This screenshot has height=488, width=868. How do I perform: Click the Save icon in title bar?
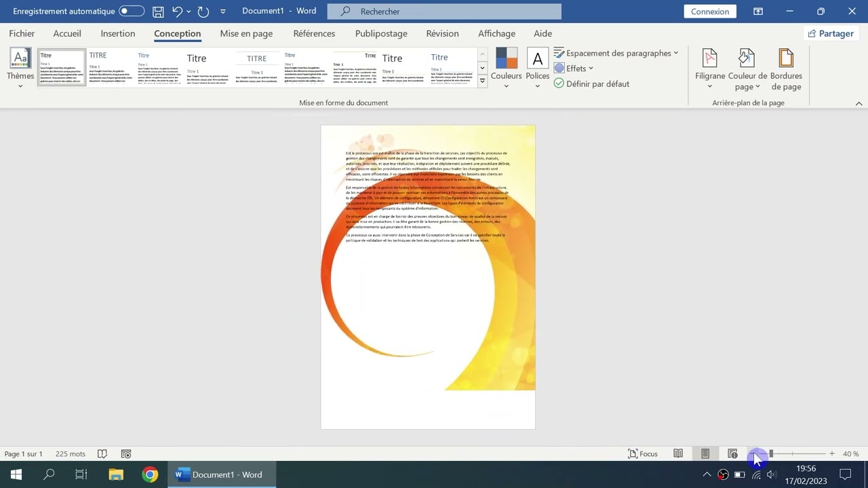pyautogui.click(x=158, y=12)
